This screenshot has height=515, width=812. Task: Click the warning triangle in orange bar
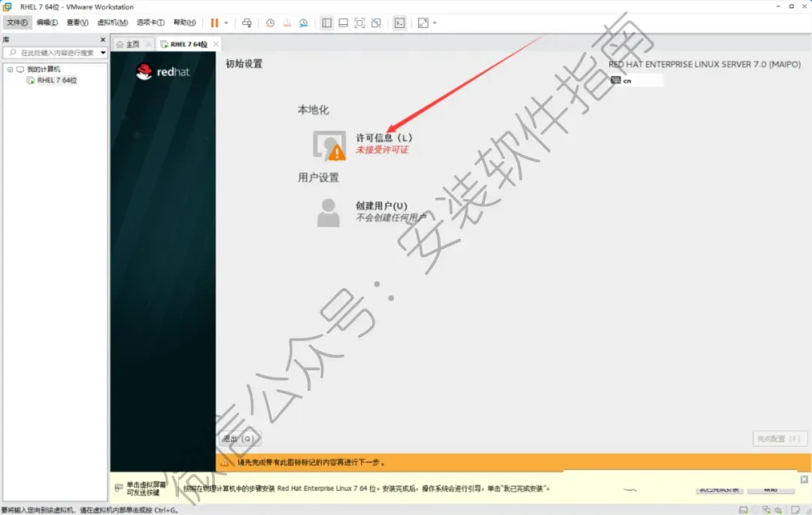(x=225, y=462)
